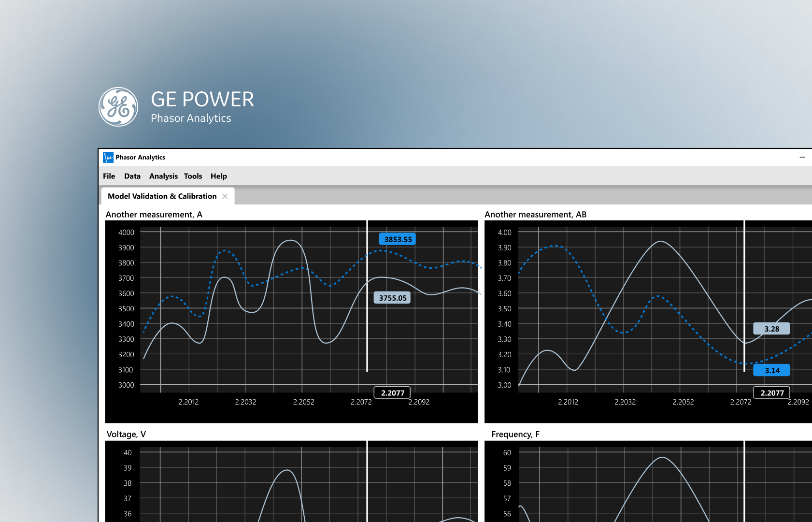Click the GE logo emblem
This screenshot has width=812, height=522.
click(118, 107)
